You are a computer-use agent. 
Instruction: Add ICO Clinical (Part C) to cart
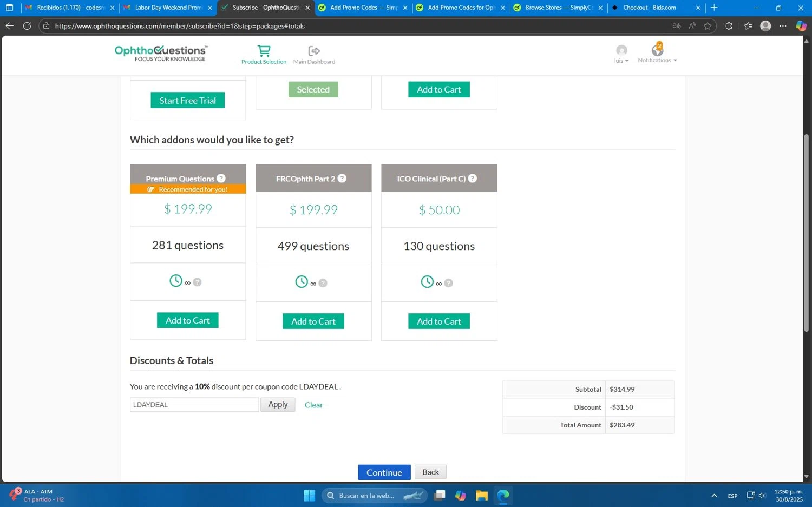(439, 321)
